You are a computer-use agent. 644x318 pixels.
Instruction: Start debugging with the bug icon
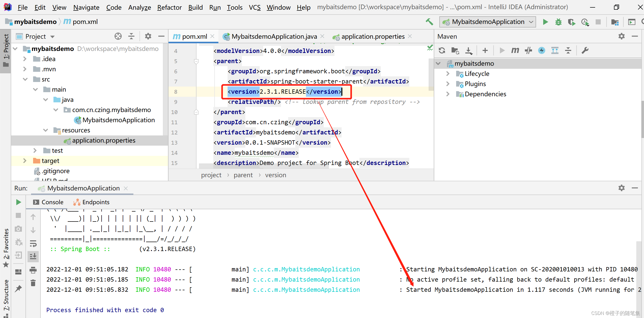coord(558,22)
